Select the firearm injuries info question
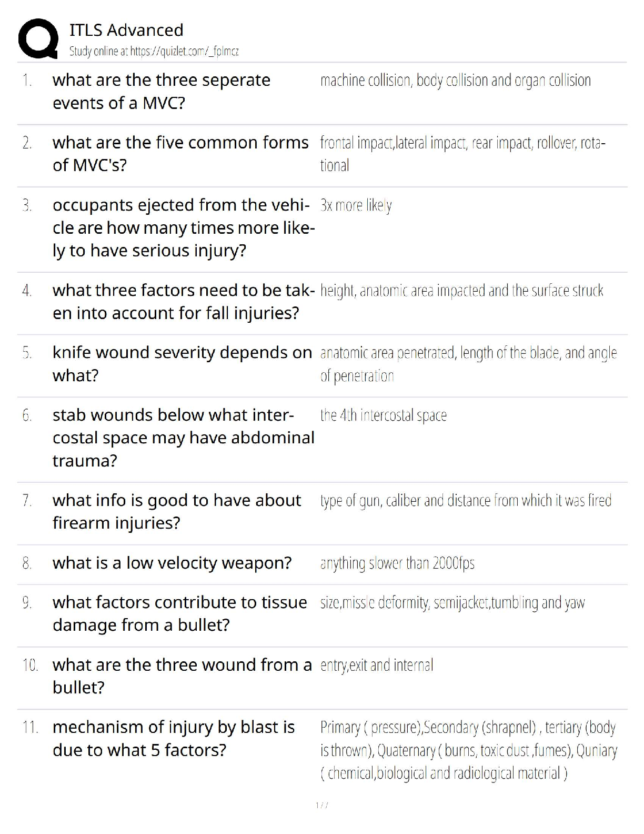 click(x=177, y=511)
